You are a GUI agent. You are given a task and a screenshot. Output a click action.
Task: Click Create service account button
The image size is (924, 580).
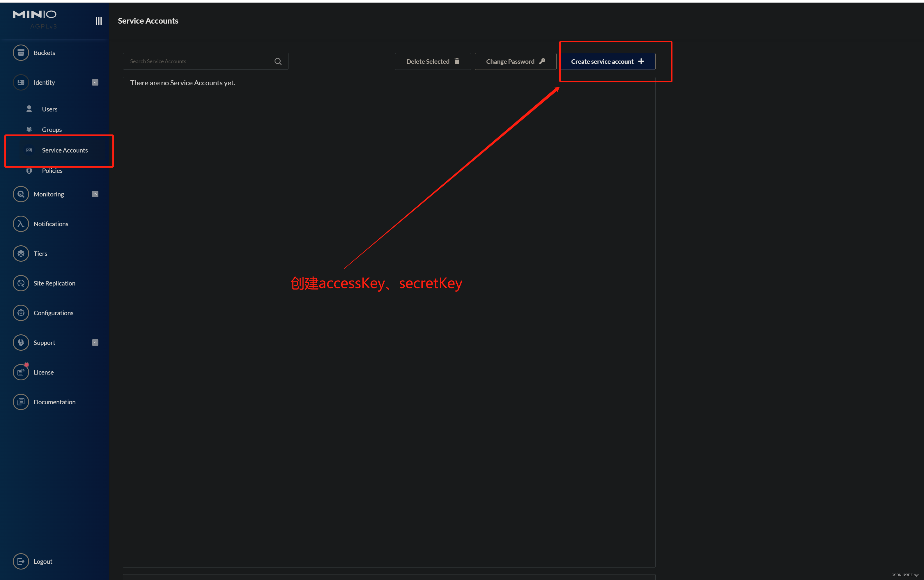(607, 61)
